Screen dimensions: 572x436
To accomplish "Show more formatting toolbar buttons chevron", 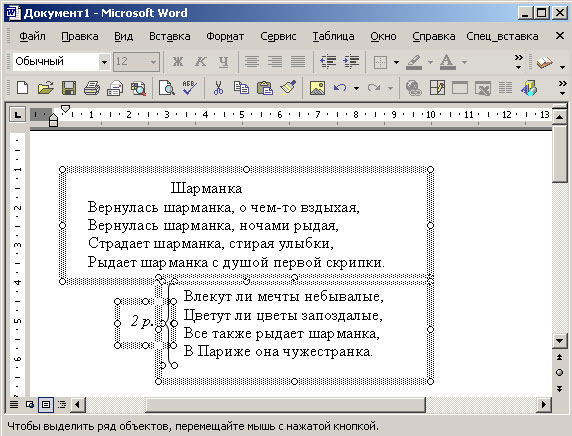I will coord(518,62).
